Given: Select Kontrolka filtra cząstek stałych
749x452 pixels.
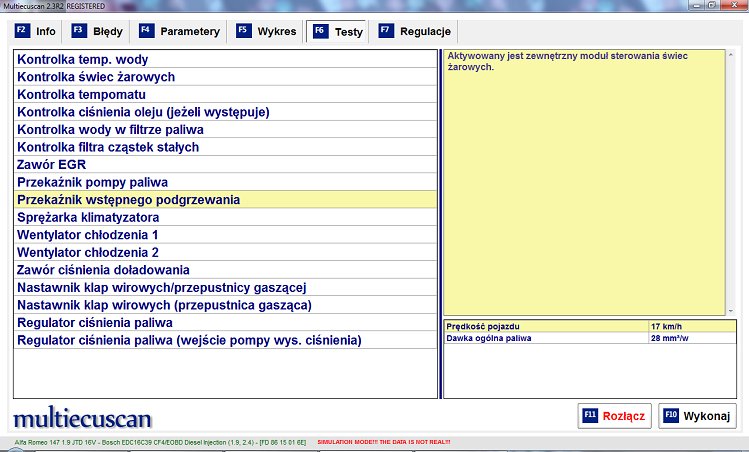Looking at the screenshot, I should (225, 147).
